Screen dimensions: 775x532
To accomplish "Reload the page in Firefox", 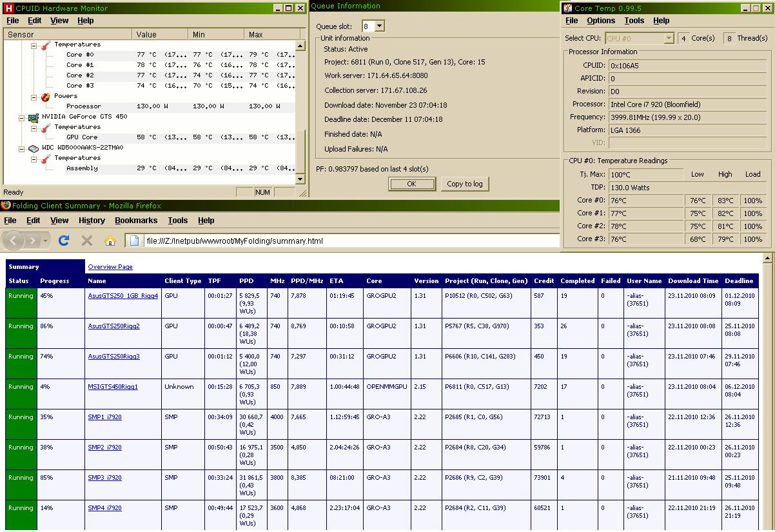I will point(63,241).
